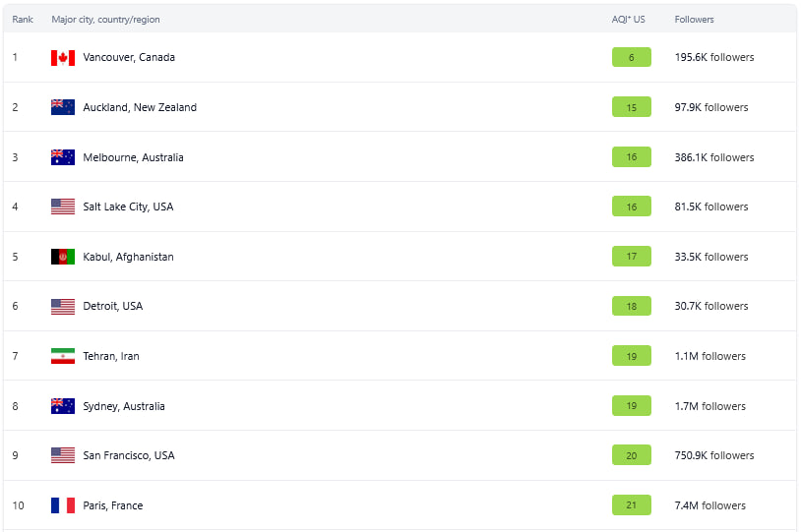Select the San Francisco, USA entry
The width and height of the screenshot is (801, 532).
tap(129, 455)
